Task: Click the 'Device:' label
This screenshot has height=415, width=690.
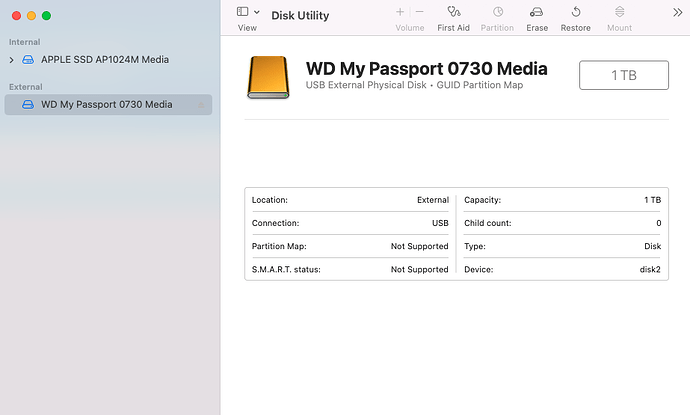Action: point(479,269)
